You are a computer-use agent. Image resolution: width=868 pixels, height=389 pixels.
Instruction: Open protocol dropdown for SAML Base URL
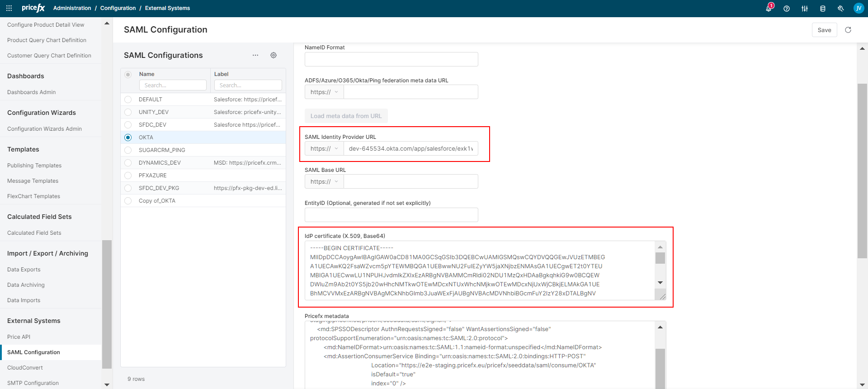(x=324, y=182)
